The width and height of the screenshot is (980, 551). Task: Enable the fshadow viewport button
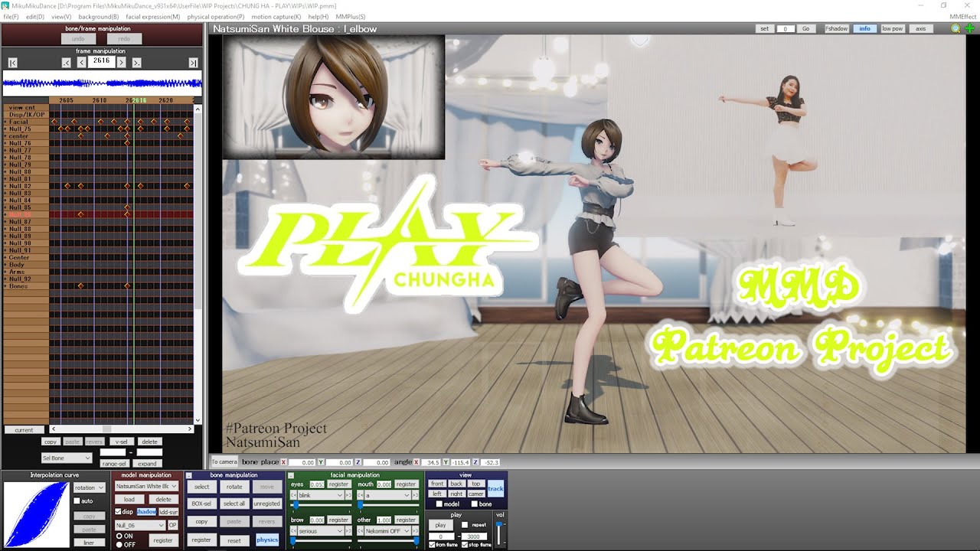836,28
